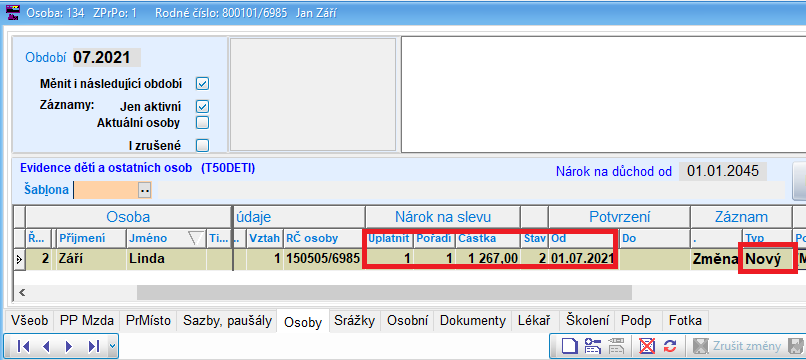Open the Školení tab
Viewport: 806px width, 360px height.
[587, 321]
